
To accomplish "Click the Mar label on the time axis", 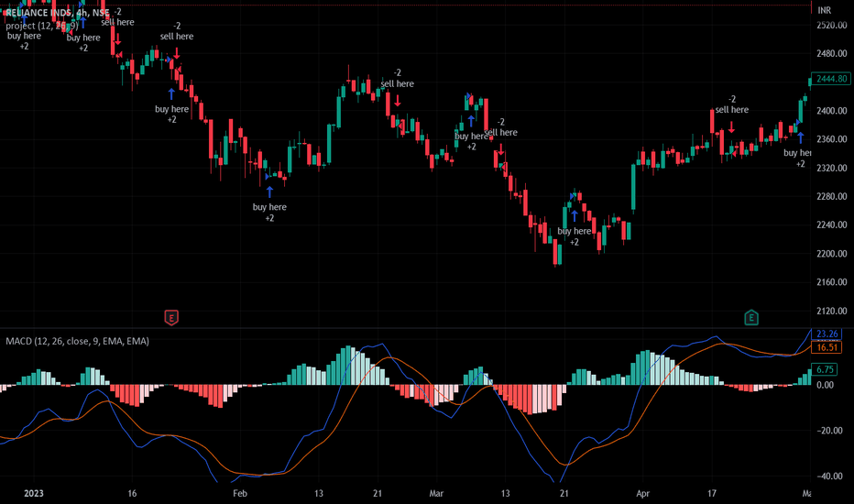I will click(x=436, y=493).
